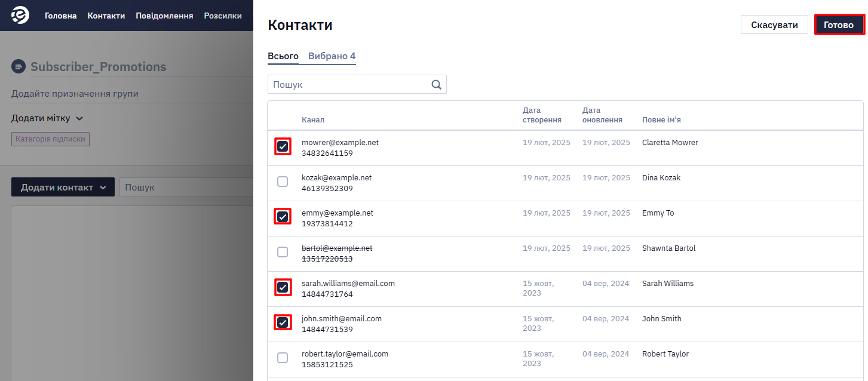The width and height of the screenshot is (868, 381).
Task: Go to the Розсилки menu
Action: point(223,16)
